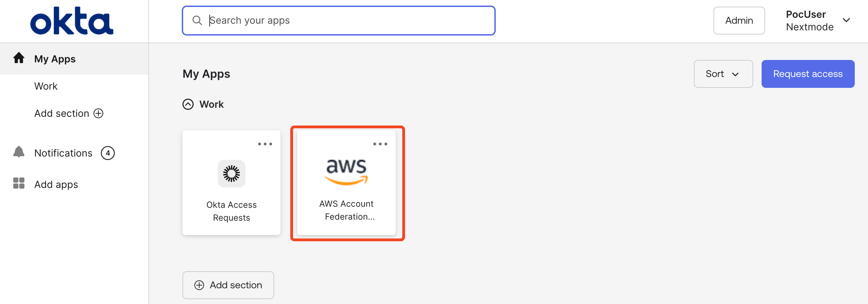Open the Okta Access Requests app icon

(231, 174)
